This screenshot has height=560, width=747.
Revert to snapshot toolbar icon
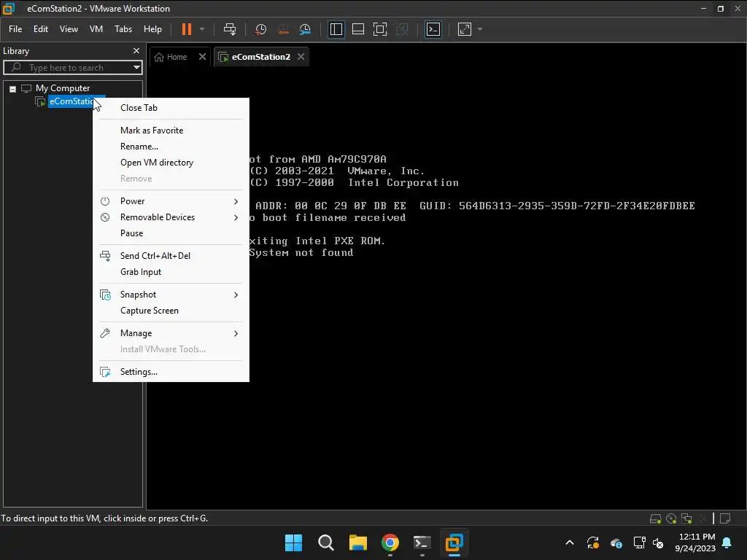[x=283, y=29]
